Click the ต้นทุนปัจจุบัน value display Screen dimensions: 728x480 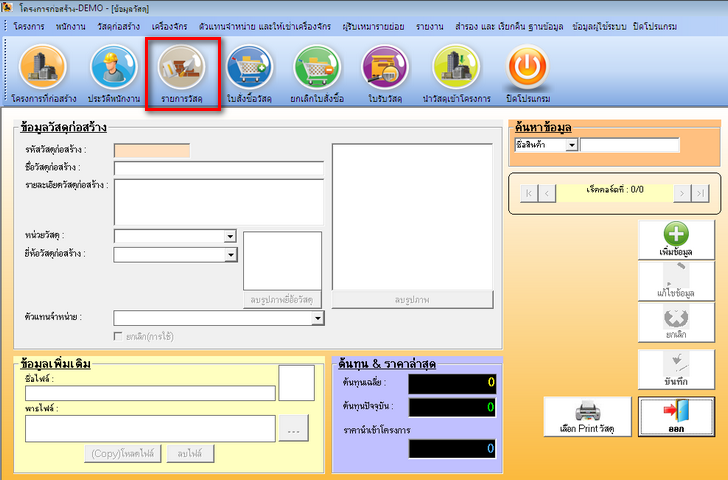452,407
